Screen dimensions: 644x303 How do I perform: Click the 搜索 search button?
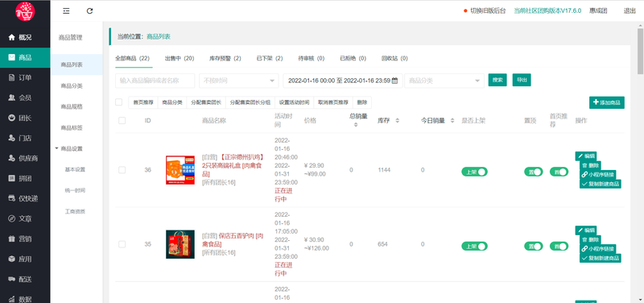tap(497, 80)
